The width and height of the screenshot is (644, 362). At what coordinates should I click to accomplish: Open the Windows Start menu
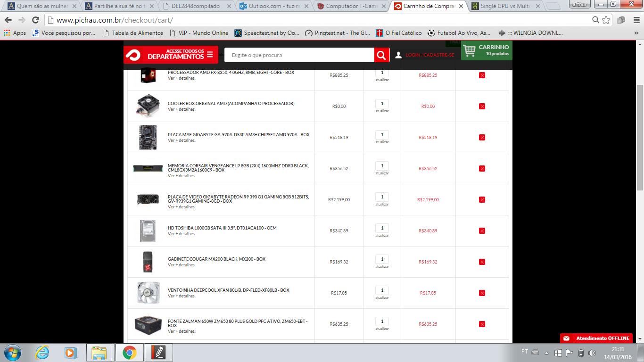12,353
